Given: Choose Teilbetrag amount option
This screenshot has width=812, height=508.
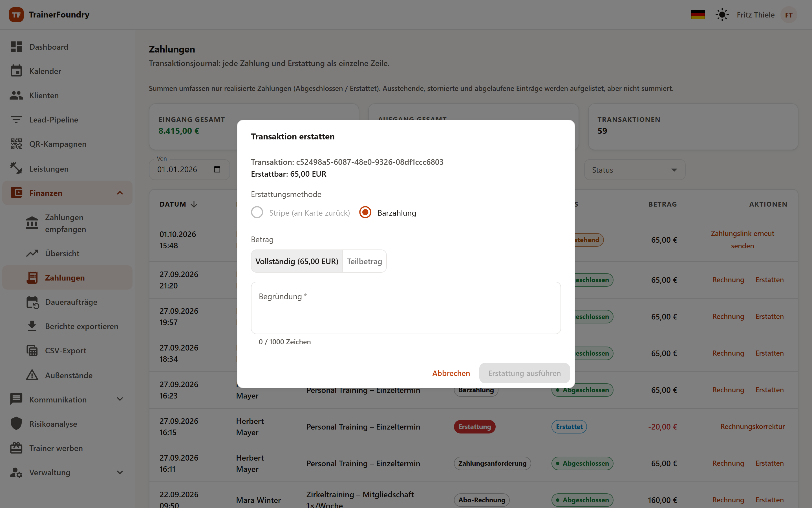Looking at the screenshot, I should [364, 261].
